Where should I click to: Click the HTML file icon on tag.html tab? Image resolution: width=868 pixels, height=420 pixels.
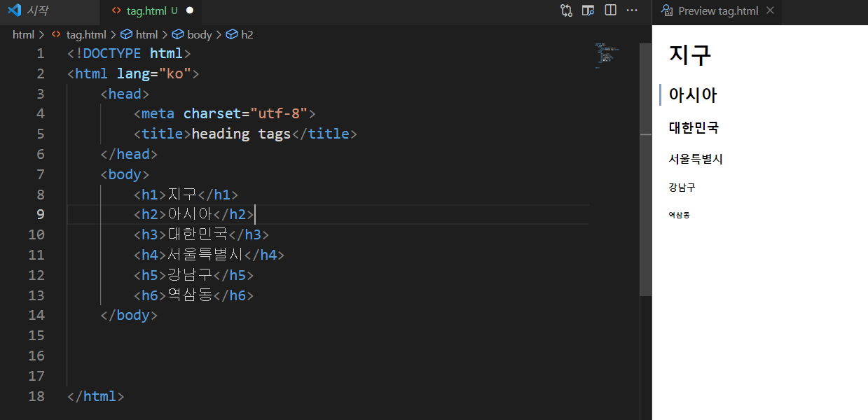pyautogui.click(x=116, y=10)
